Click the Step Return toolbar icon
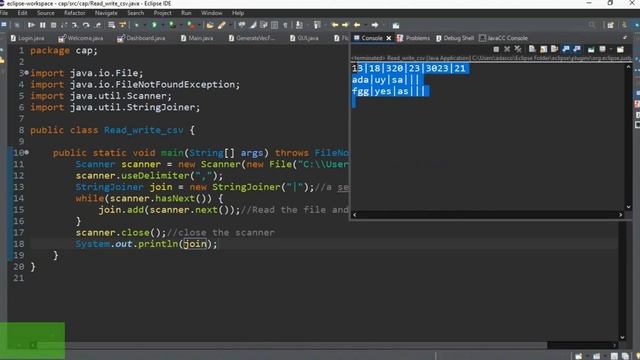This screenshot has height=360, width=640. (x=98, y=25)
